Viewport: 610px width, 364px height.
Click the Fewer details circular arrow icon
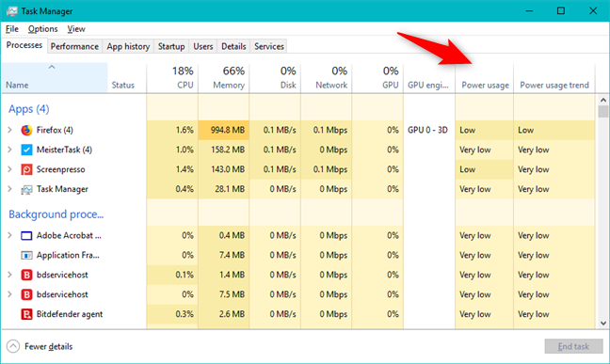(x=13, y=346)
